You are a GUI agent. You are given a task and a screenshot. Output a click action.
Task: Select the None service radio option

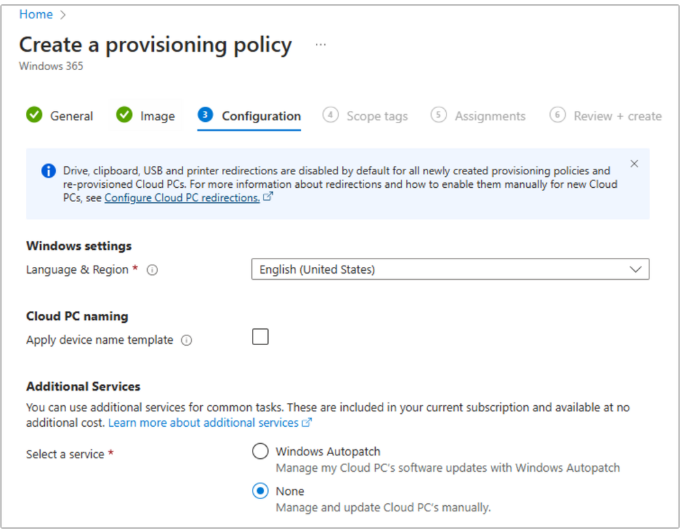pyautogui.click(x=260, y=491)
